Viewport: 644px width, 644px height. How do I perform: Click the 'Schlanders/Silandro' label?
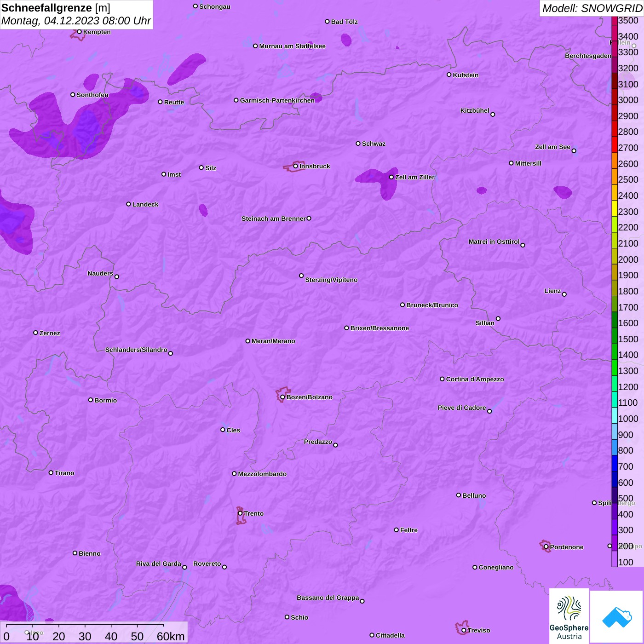(136, 350)
